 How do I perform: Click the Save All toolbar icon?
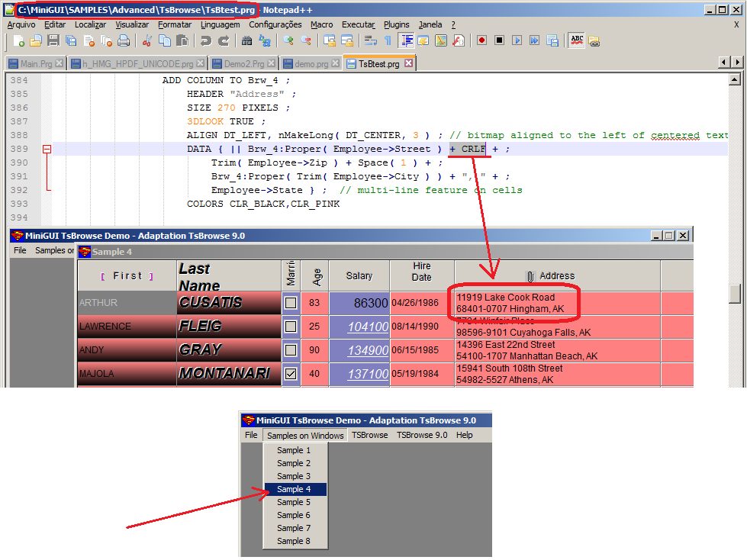tap(71, 41)
